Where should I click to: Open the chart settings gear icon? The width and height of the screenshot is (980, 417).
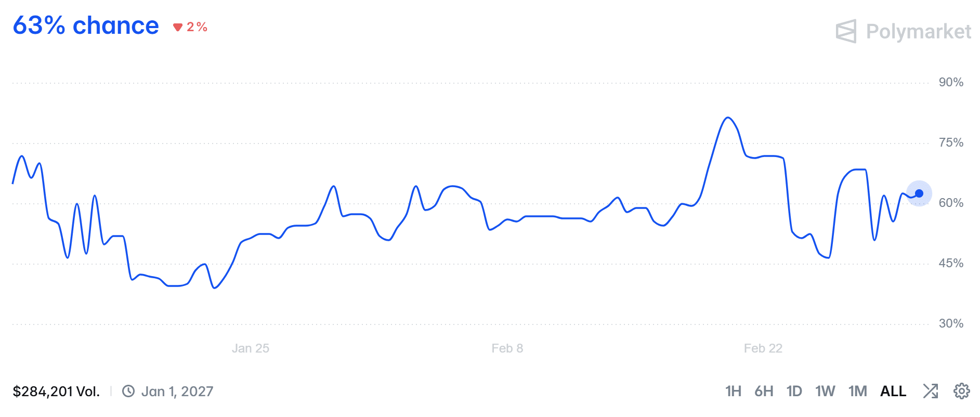pyautogui.click(x=961, y=391)
